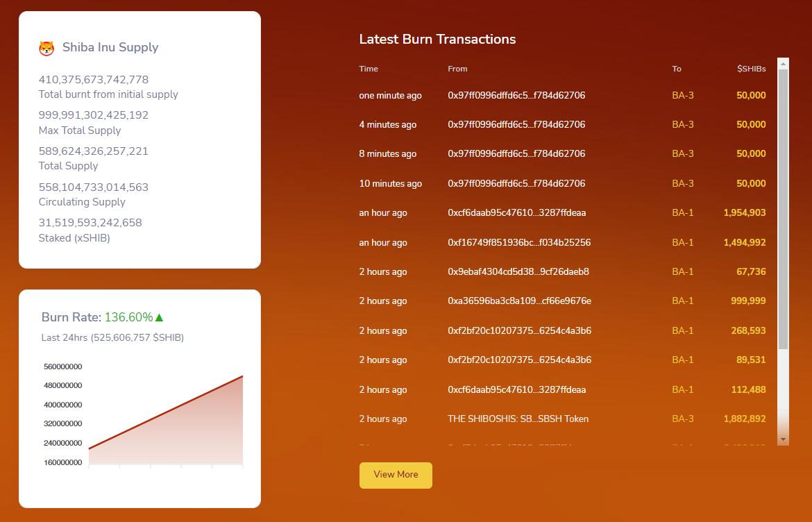This screenshot has height=522, width=812.
Task: Click the Latest Burn Transactions heading
Action: [438, 40]
